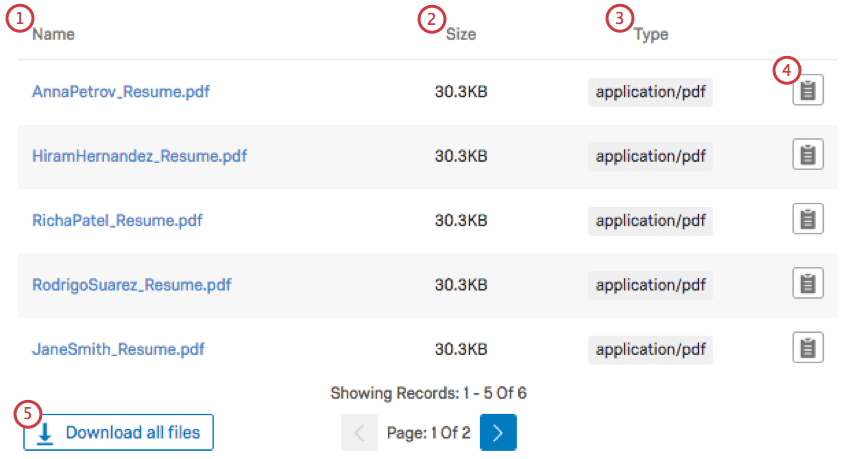Click clipboard icon for HiramHernandez_Resume.pdf
This screenshot has height=459, width=850.
click(808, 156)
